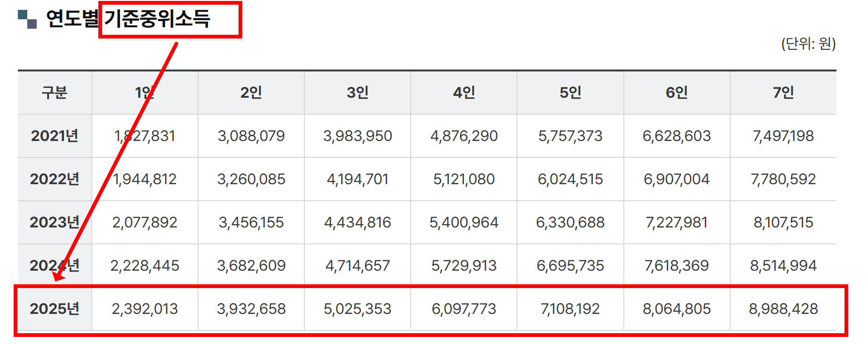Click the value 5,400,964
868x344 pixels.
[464, 222]
